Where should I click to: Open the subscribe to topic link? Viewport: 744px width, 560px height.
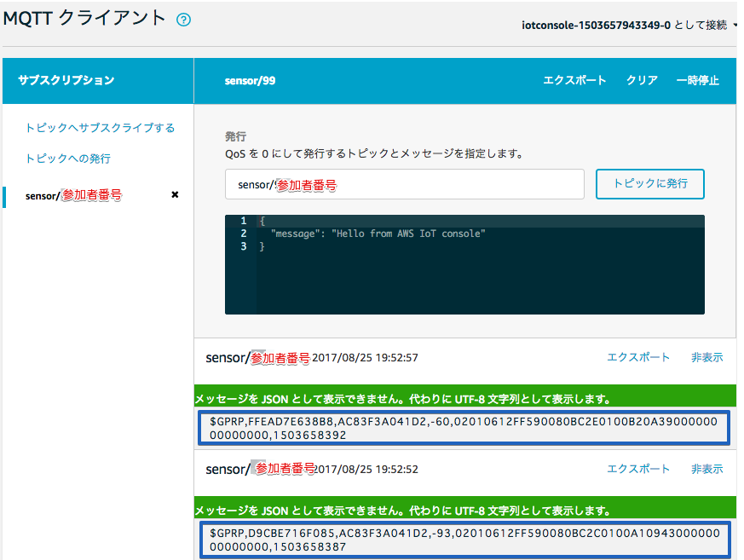click(x=100, y=128)
